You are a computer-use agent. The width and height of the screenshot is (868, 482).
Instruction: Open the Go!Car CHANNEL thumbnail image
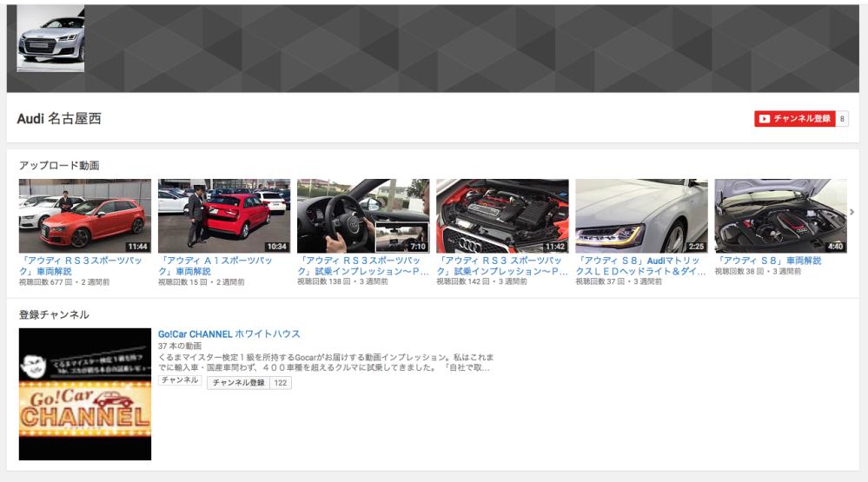coord(84,394)
